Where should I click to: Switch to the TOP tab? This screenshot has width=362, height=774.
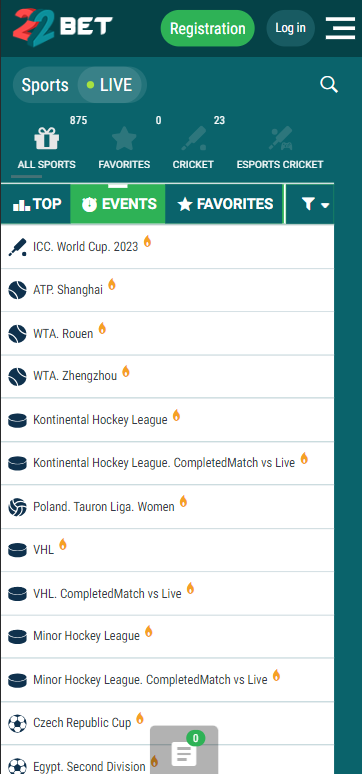(x=36, y=204)
